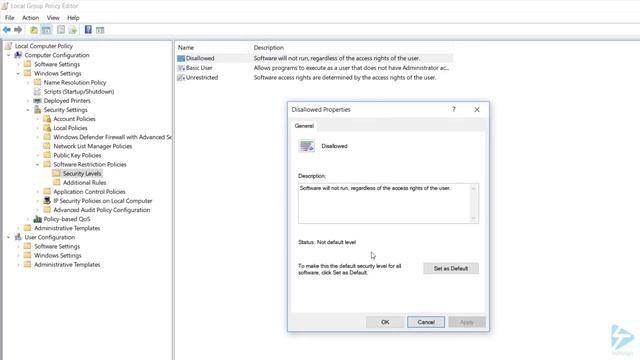Click OK in Disallowed Properties
The width and height of the screenshot is (640, 360).
(x=385, y=322)
